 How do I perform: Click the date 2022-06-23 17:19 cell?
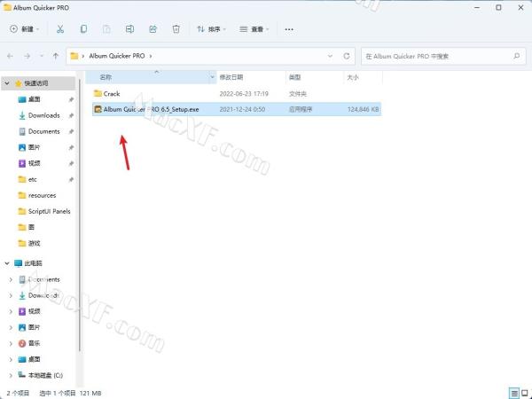(244, 94)
